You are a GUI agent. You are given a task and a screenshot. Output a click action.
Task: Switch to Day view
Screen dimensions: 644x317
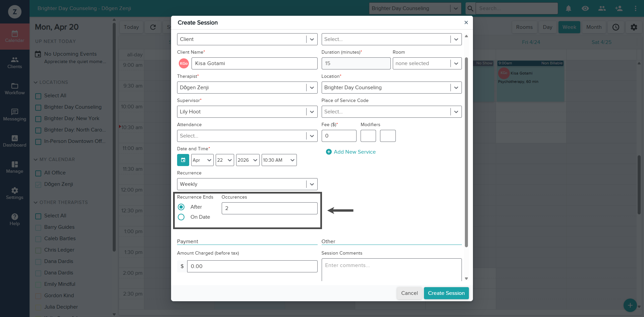click(x=547, y=27)
